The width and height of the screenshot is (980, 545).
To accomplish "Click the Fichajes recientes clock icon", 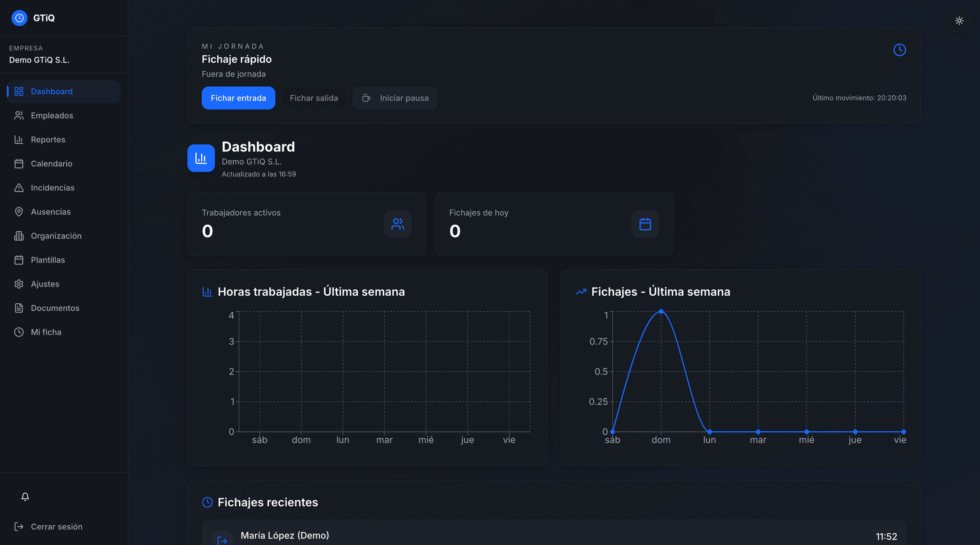I will tap(207, 502).
